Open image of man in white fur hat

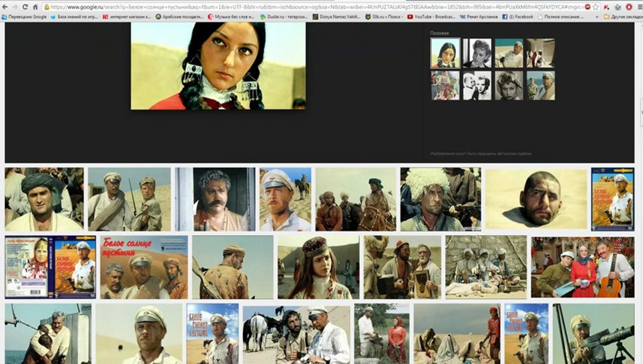[x=441, y=199]
